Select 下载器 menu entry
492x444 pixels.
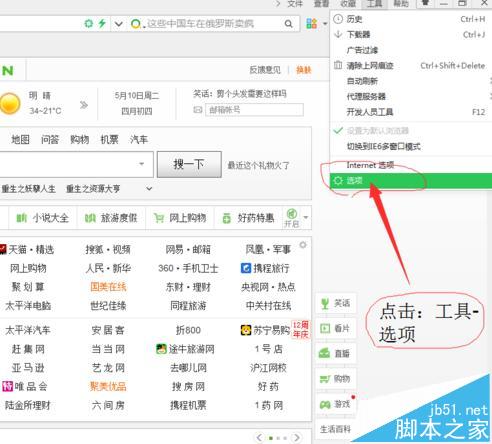(x=411, y=34)
